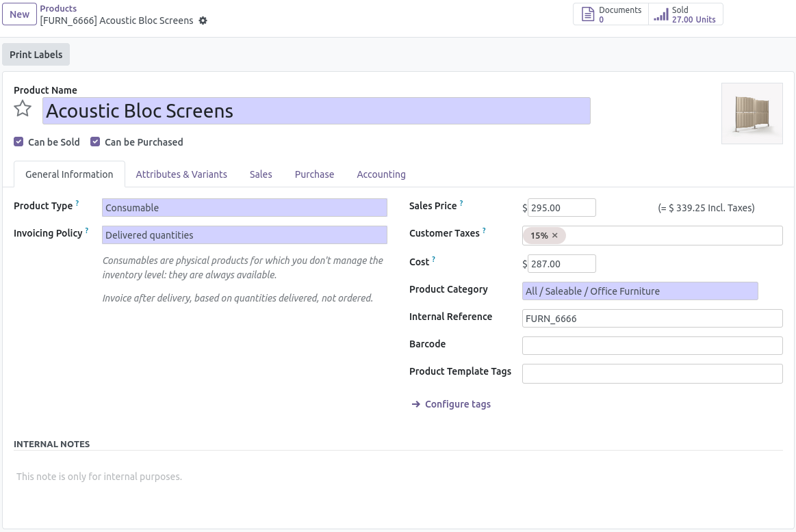Show the Sales Price help question mark
Viewport: 796px width, 532px height.
(x=461, y=203)
